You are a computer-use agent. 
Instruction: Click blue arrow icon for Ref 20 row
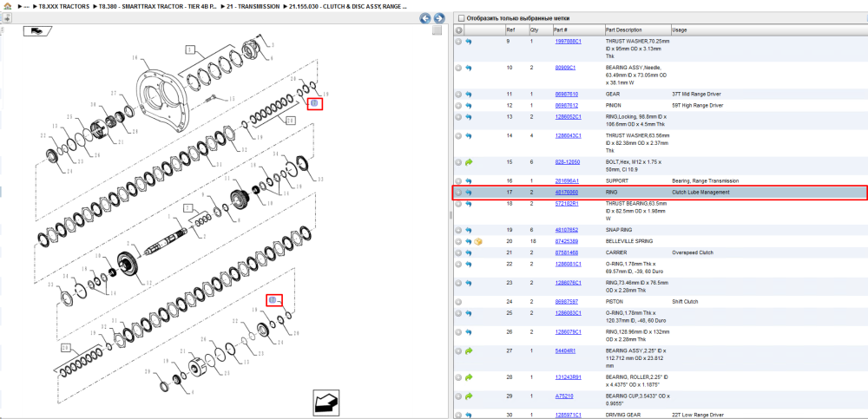tap(469, 241)
